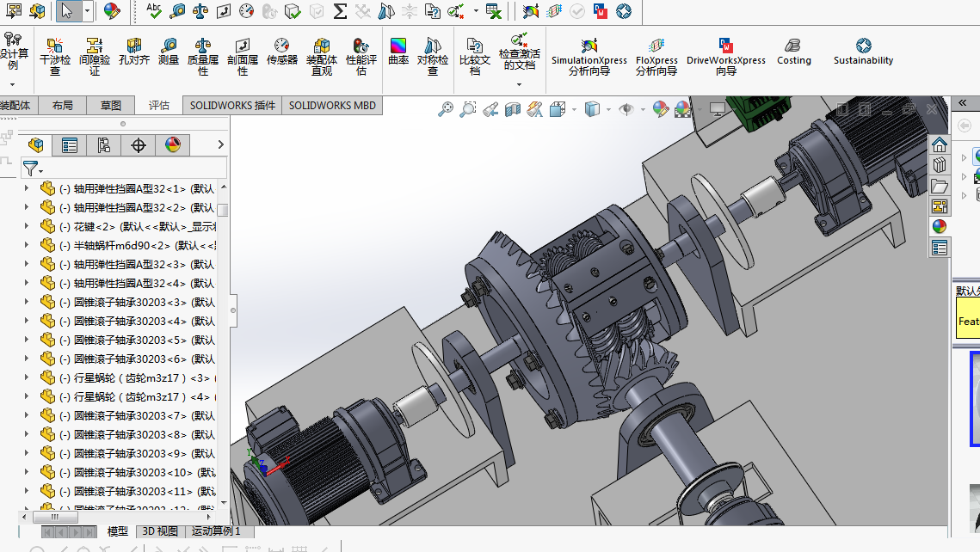This screenshot has height=552, width=980.
Task: Launch SimulationXpress 分析向导
Action: [589, 56]
